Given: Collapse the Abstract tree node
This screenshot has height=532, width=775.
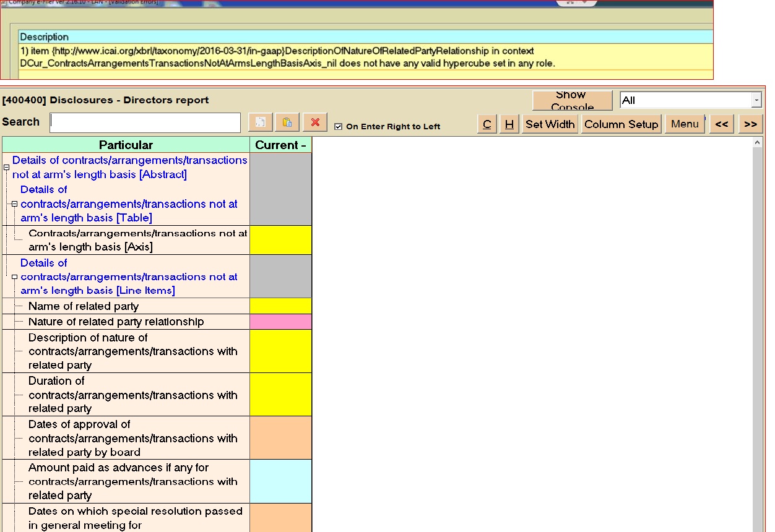Looking at the screenshot, I should tap(7, 168).
